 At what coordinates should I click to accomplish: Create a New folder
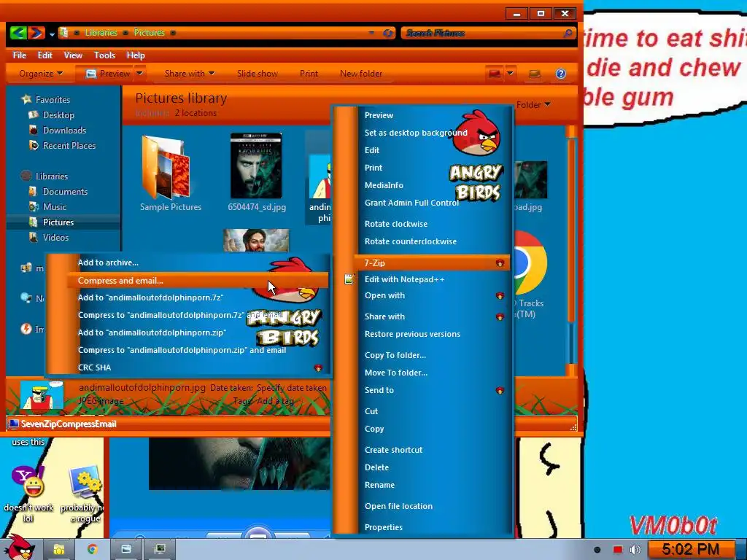pyautogui.click(x=361, y=74)
